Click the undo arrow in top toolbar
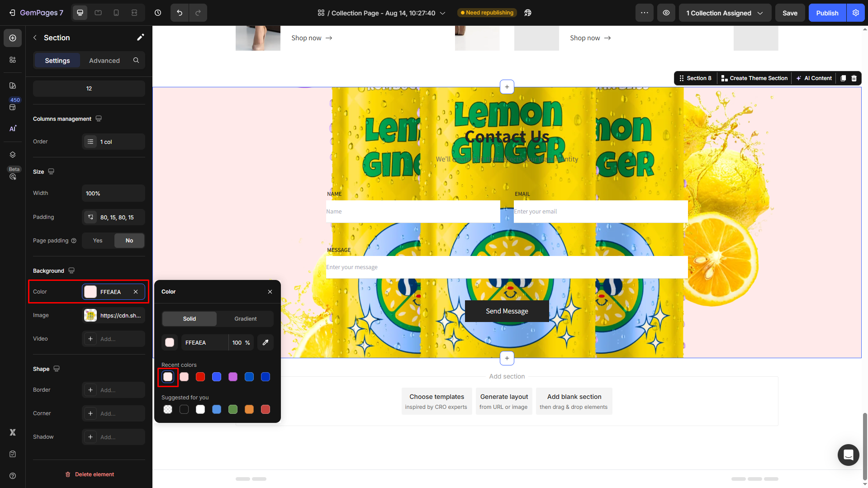 [x=180, y=13]
